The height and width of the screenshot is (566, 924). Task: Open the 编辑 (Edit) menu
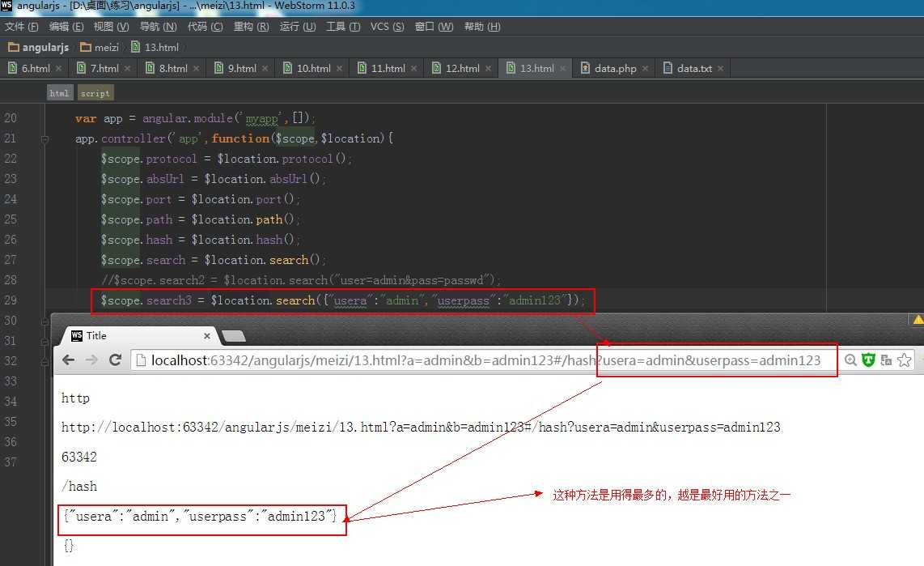(x=66, y=27)
